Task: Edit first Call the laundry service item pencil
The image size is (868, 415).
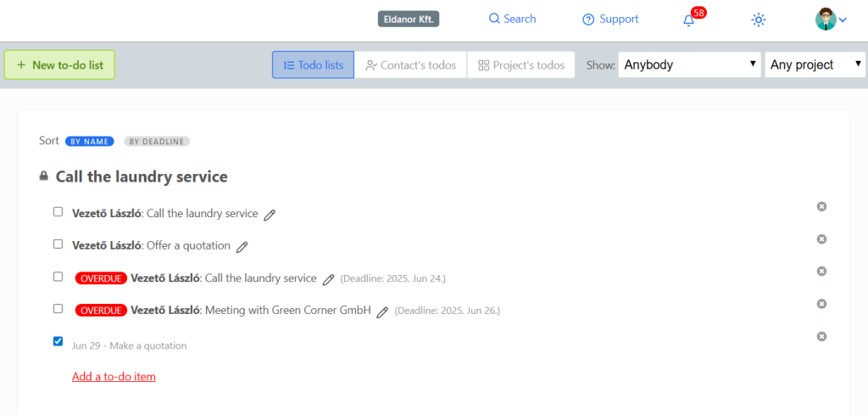Action: (270, 215)
